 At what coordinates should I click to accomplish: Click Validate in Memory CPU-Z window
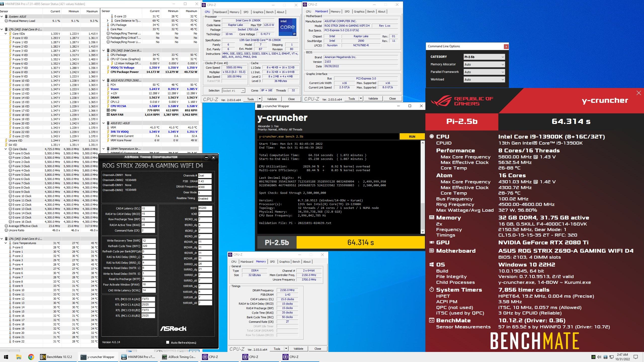pos(298,349)
